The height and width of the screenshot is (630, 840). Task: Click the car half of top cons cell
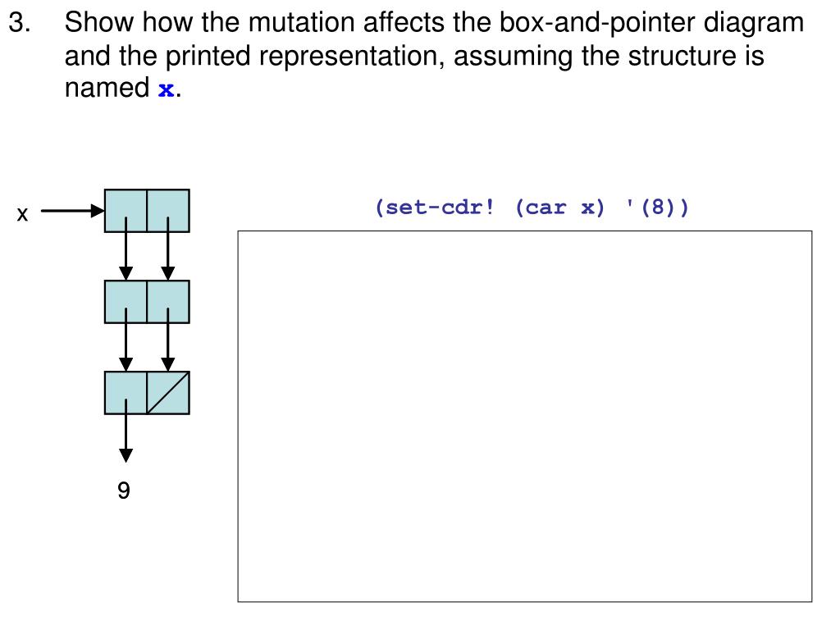(x=126, y=211)
